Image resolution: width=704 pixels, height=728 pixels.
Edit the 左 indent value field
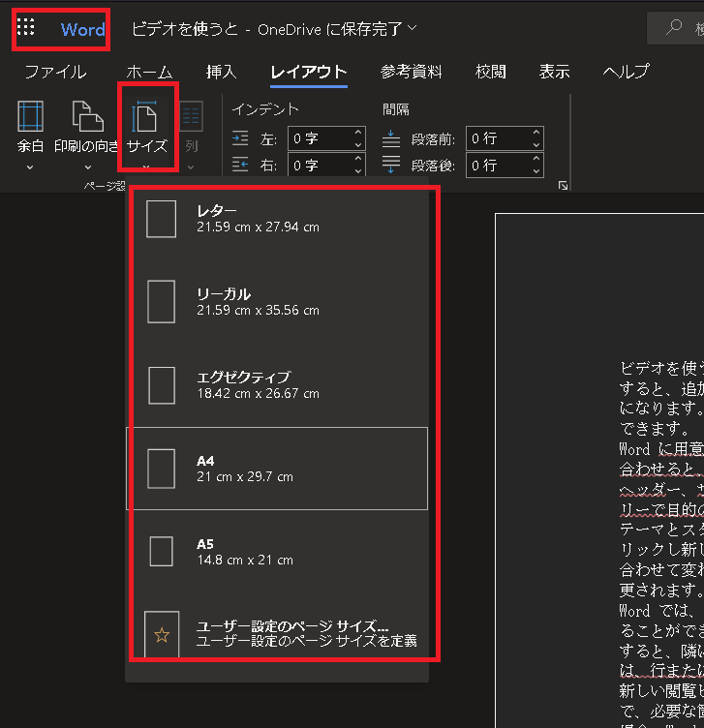(320, 138)
